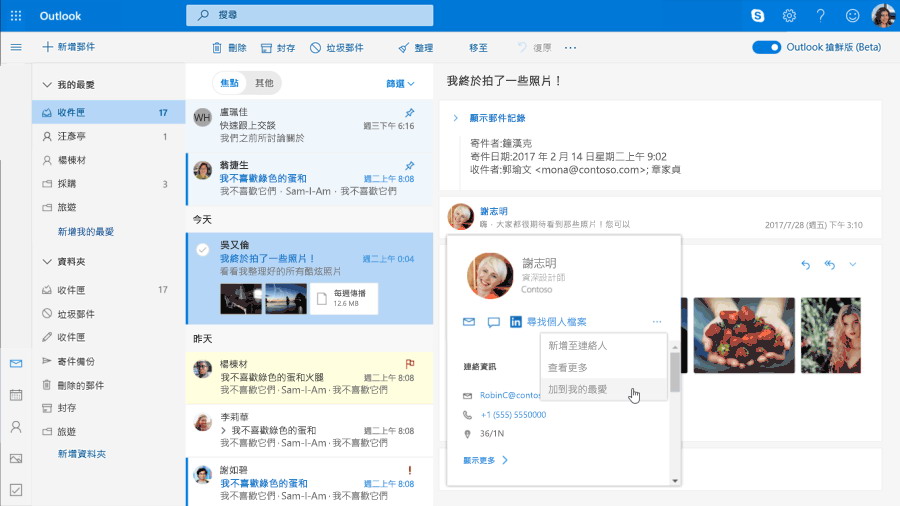Switch to Calendar module icon

pyautogui.click(x=16, y=395)
